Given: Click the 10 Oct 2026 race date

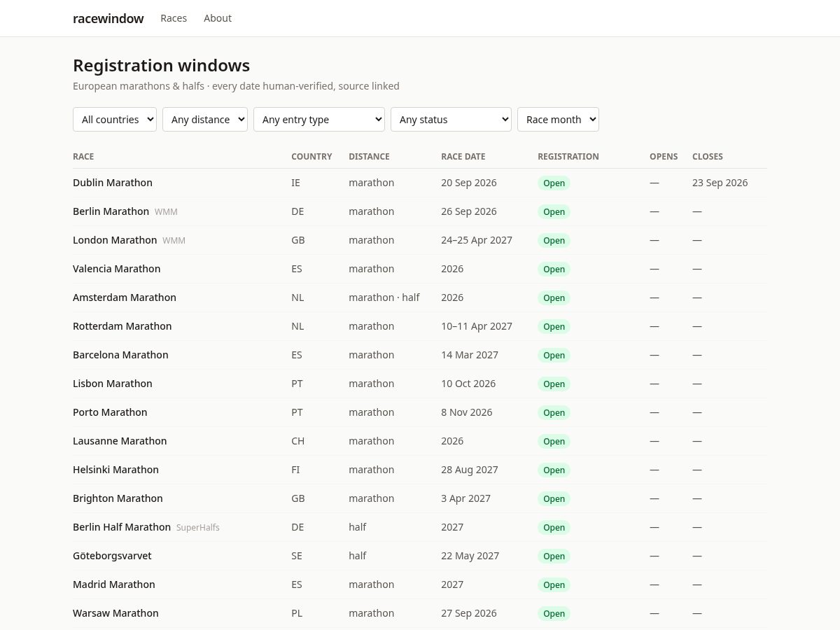Looking at the screenshot, I should click(468, 384).
